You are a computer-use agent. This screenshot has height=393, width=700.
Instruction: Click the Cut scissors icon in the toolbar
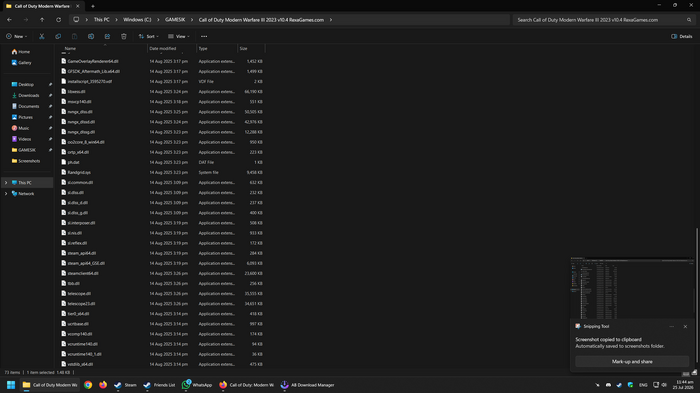[42, 36]
